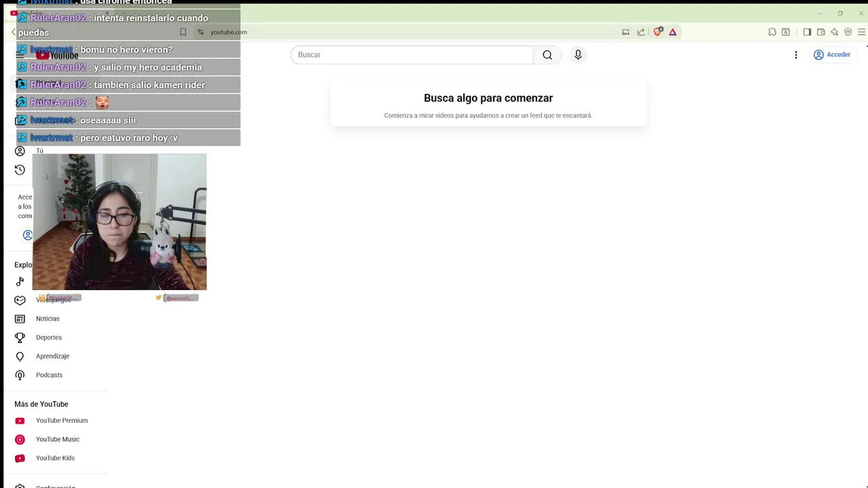Open Brave Rewards triangle icon
Image resolution: width=868 pixels, height=488 pixels.
tap(673, 32)
